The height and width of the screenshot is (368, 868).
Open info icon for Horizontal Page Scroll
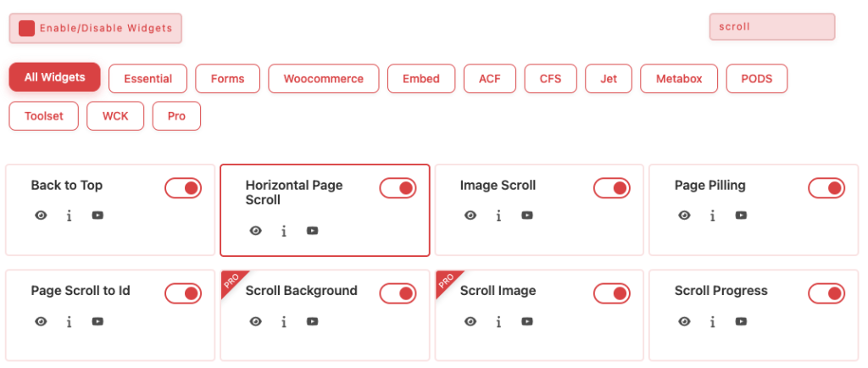(284, 231)
